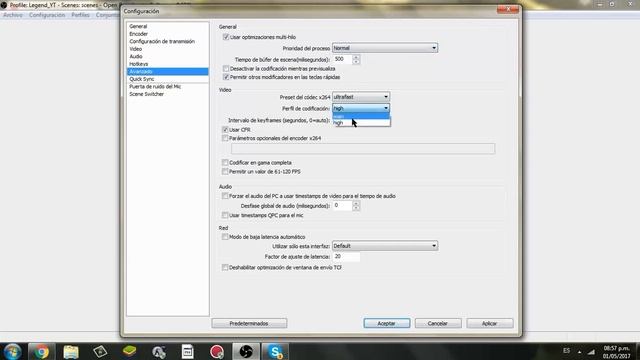The width and height of the screenshot is (640, 360).
Task: Open Configuración menu in OBS main window
Action: (47, 15)
